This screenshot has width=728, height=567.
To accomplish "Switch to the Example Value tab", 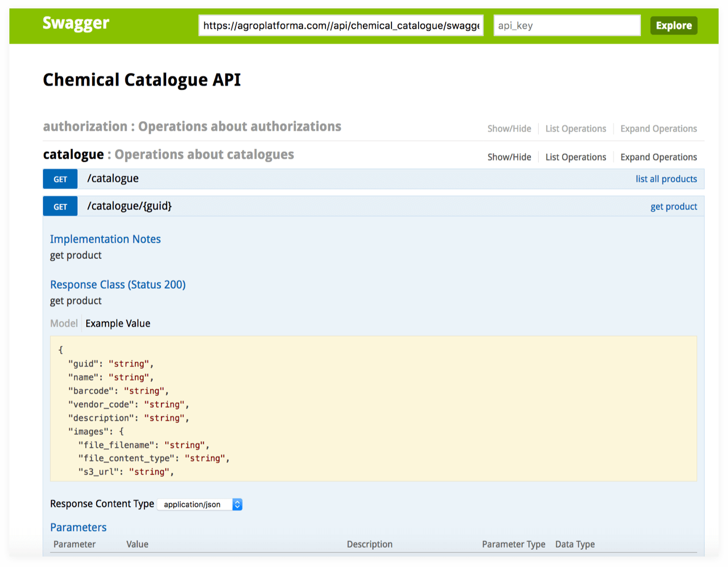I will [118, 323].
